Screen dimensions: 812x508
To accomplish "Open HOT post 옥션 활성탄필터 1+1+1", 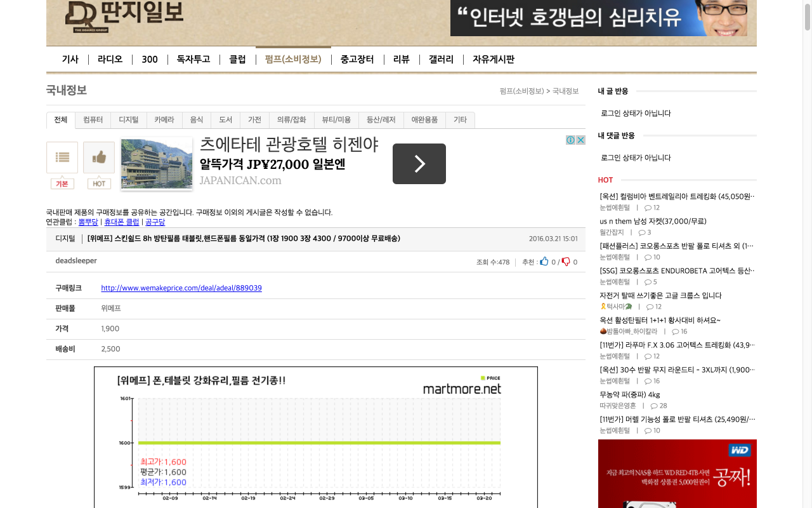I will (x=660, y=320).
